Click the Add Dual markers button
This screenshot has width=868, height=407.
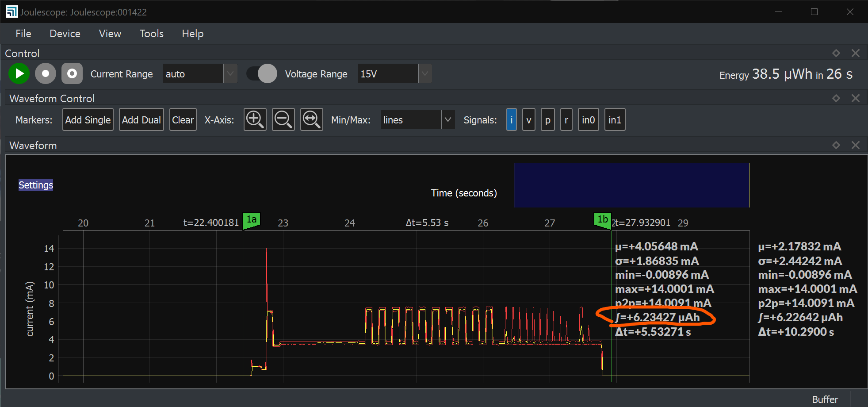[x=141, y=119]
